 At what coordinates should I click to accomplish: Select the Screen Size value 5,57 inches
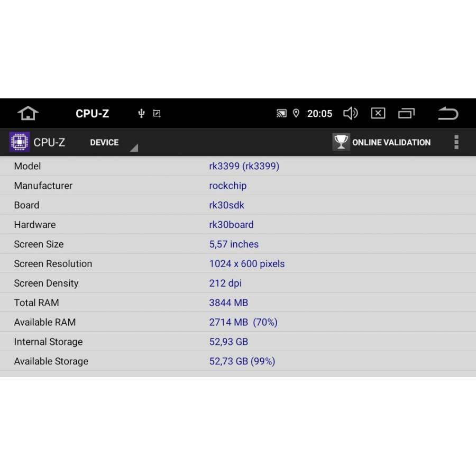pyautogui.click(x=234, y=244)
